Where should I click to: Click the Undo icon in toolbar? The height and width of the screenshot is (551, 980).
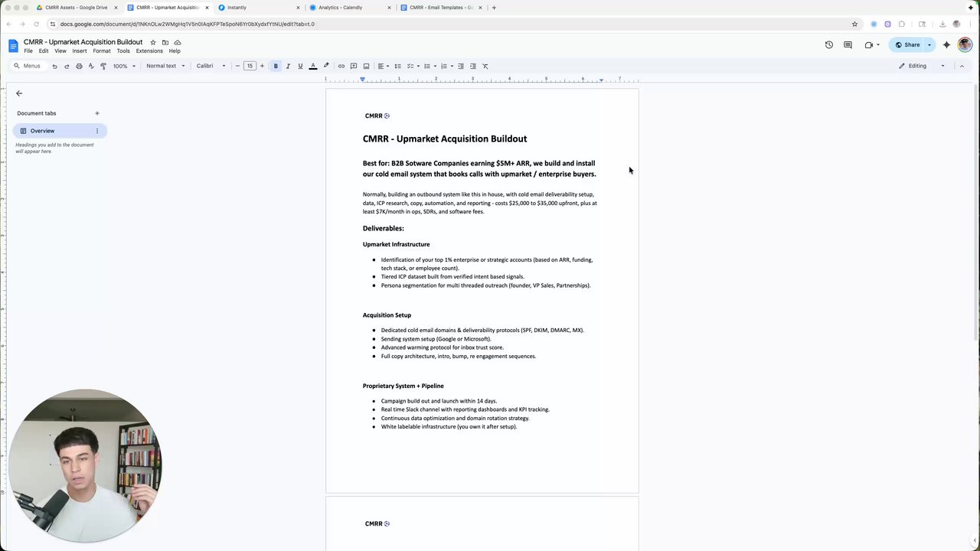[x=54, y=66]
